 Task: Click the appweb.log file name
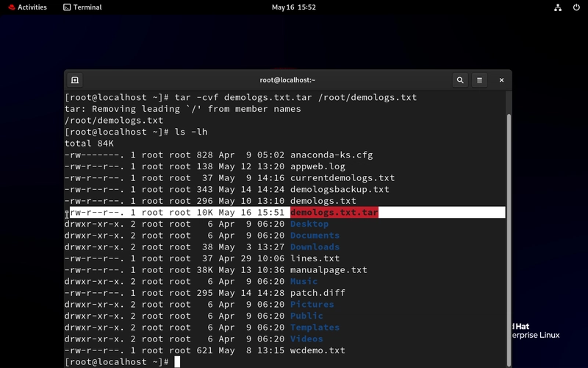tap(318, 166)
